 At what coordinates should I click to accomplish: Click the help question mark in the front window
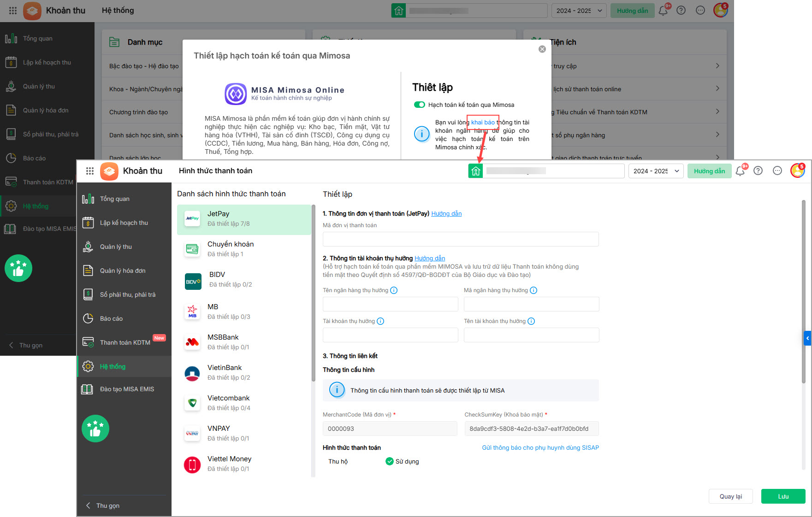click(758, 171)
